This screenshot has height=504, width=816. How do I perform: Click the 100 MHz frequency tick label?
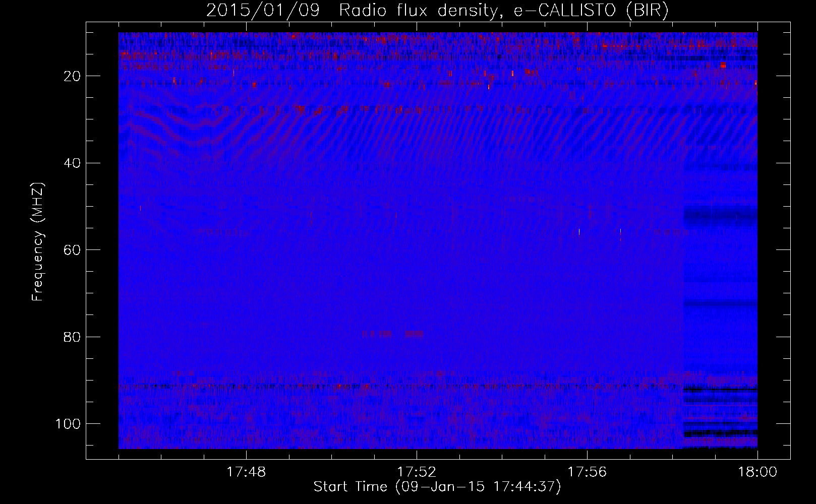(x=68, y=424)
